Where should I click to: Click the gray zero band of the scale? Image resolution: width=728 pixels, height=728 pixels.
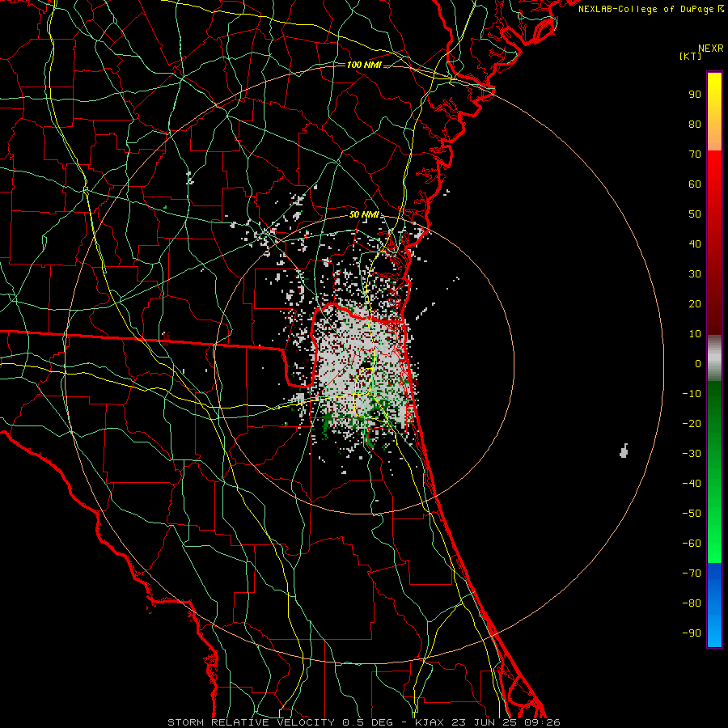714,358
